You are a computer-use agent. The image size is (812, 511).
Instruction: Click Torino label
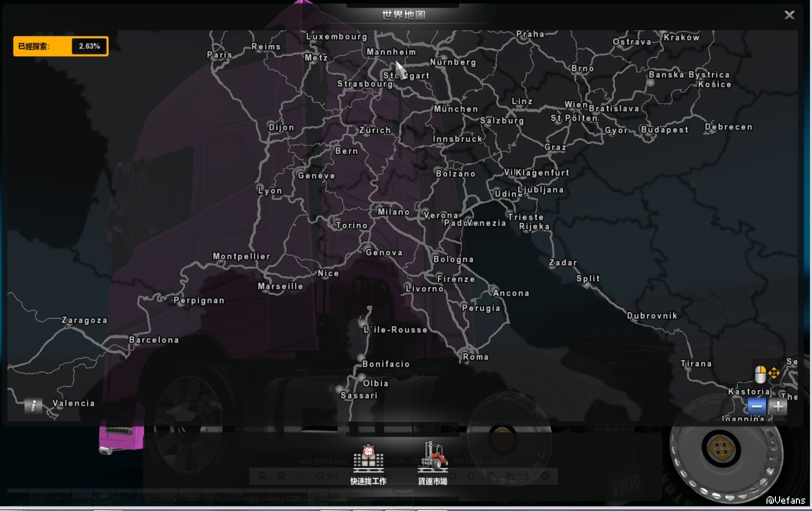click(x=352, y=225)
